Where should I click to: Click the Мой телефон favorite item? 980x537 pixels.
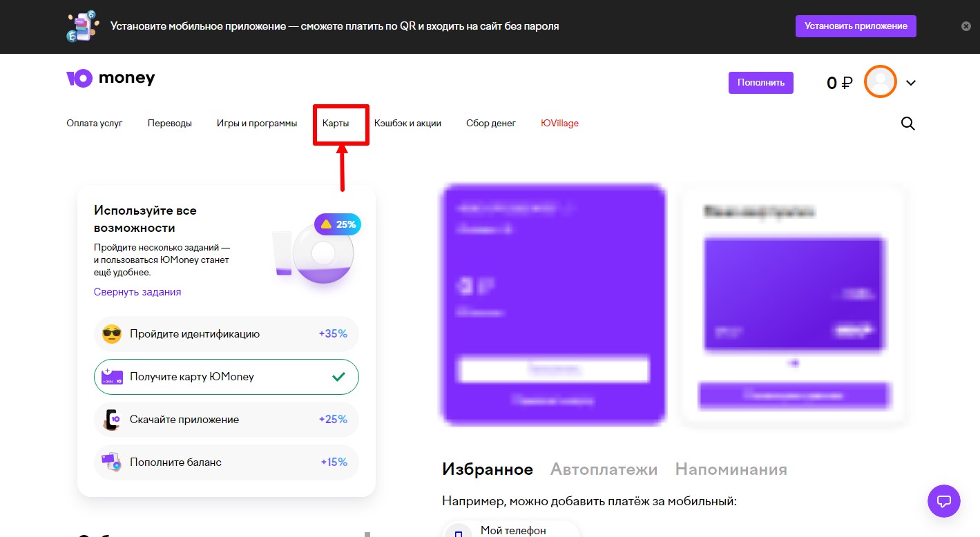click(x=511, y=530)
